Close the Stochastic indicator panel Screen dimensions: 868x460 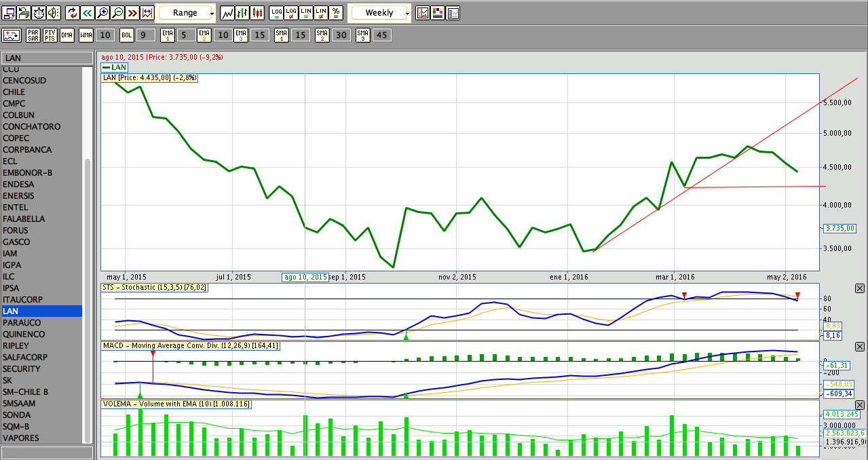tap(860, 288)
